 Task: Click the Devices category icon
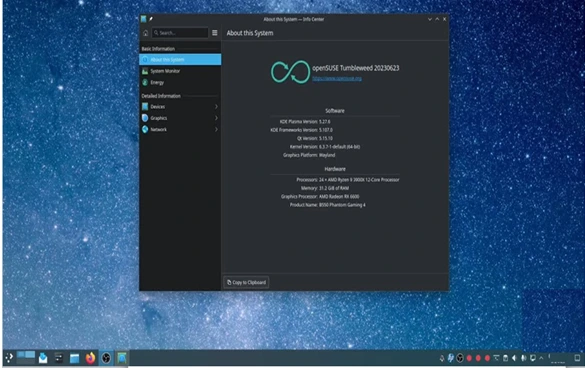[x=145, y=107]
